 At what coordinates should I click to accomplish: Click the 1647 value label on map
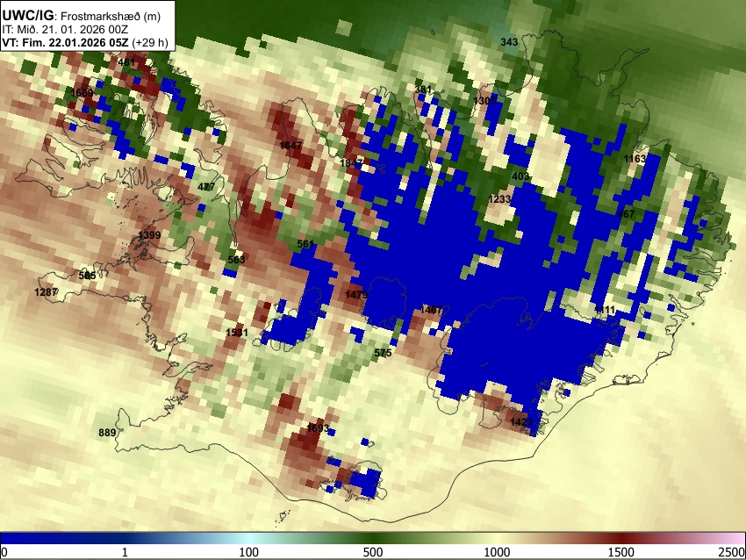(291, 145)
